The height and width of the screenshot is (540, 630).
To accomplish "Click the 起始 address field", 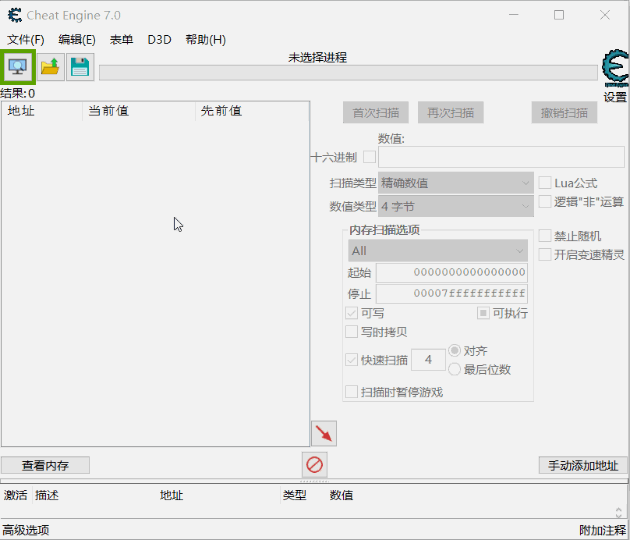I will pyautogui.click(x=452, y=272).
